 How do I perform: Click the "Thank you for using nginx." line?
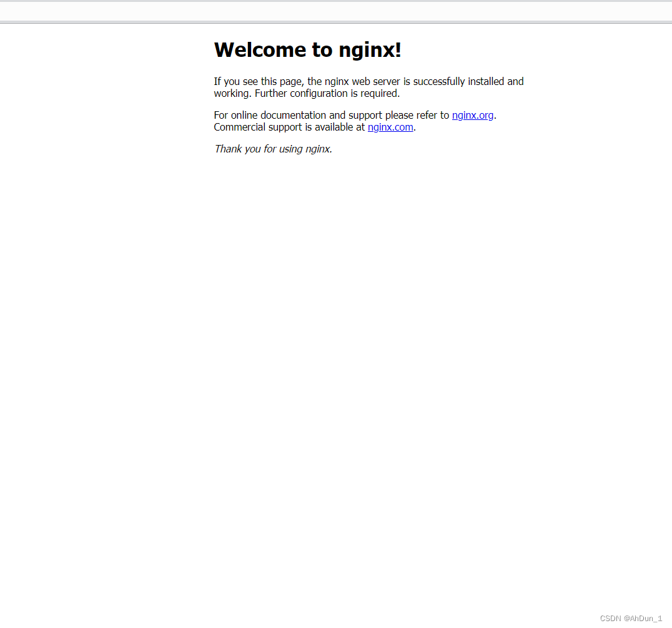pos(273,149)
